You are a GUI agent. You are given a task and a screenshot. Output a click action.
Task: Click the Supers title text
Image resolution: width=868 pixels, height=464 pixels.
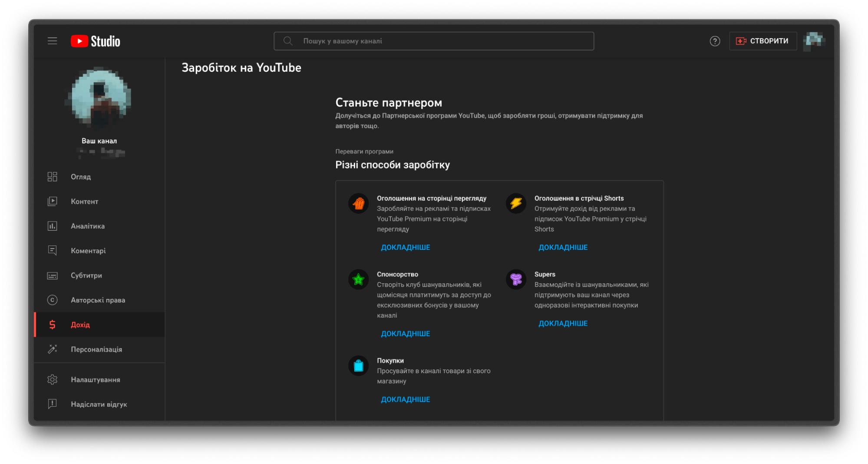(545, 274)
